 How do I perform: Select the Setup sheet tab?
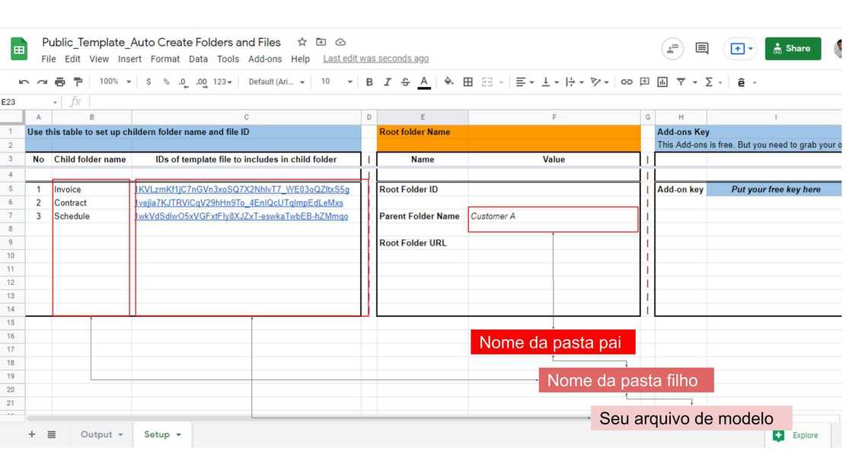pos(162,434)
